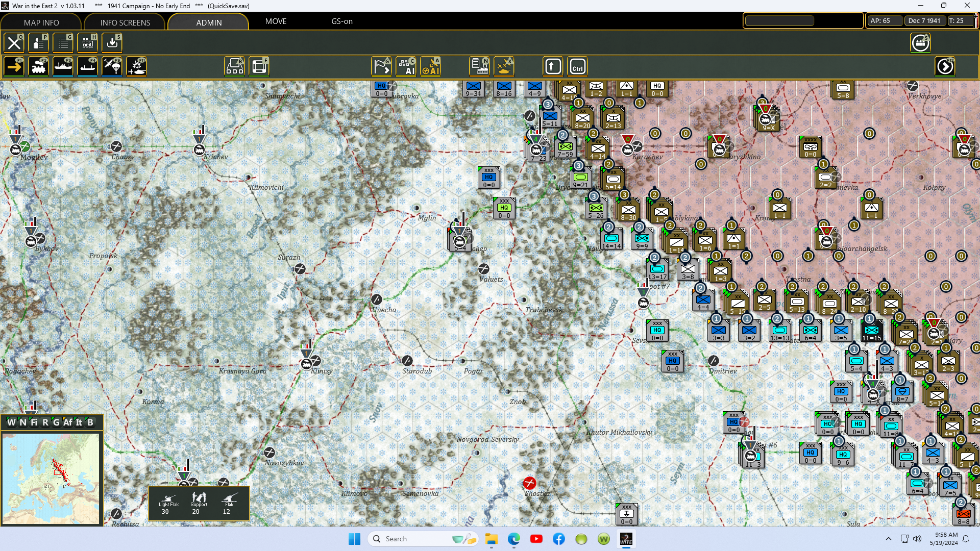
Task: Click the rail depot marker at Klintsy
Action: coord(306,364)
